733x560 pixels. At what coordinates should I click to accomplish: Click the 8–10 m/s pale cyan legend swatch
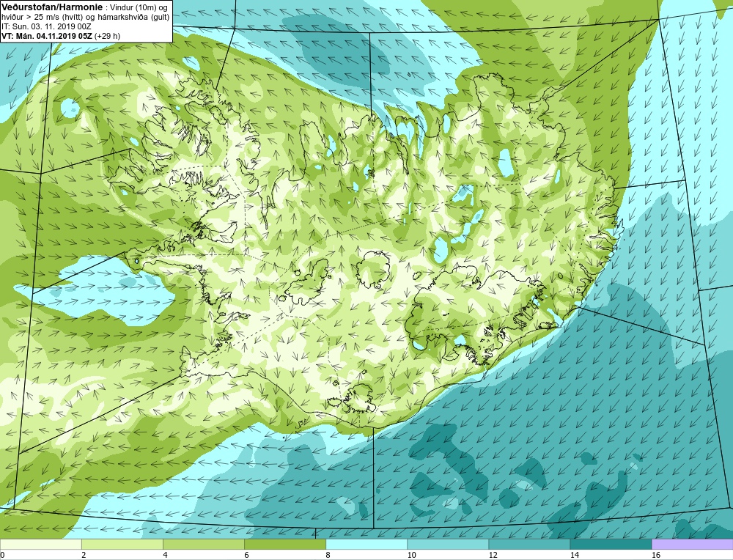pos(366,544)
